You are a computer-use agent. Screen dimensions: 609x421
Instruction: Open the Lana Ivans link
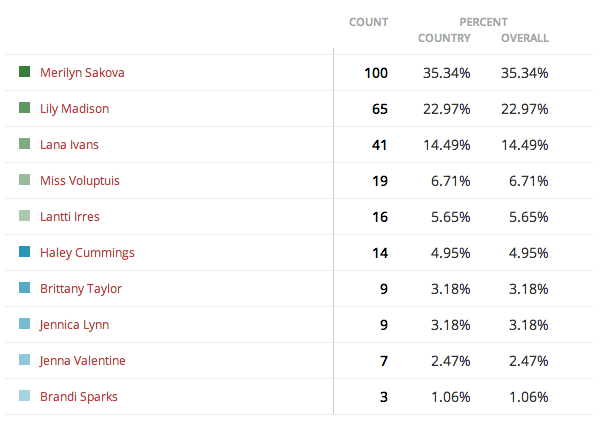tap(69, 144)
